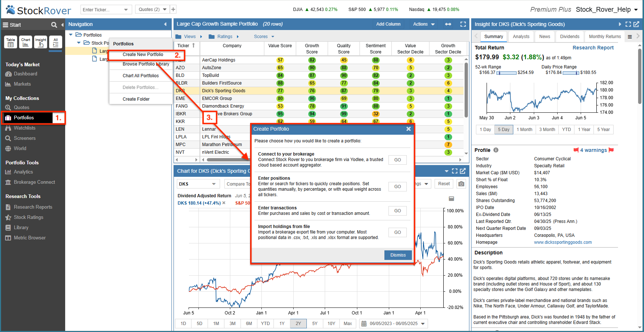644x332 pixels.
Task: Switch to the Analysts tab
Action: (x=521, y=37)
